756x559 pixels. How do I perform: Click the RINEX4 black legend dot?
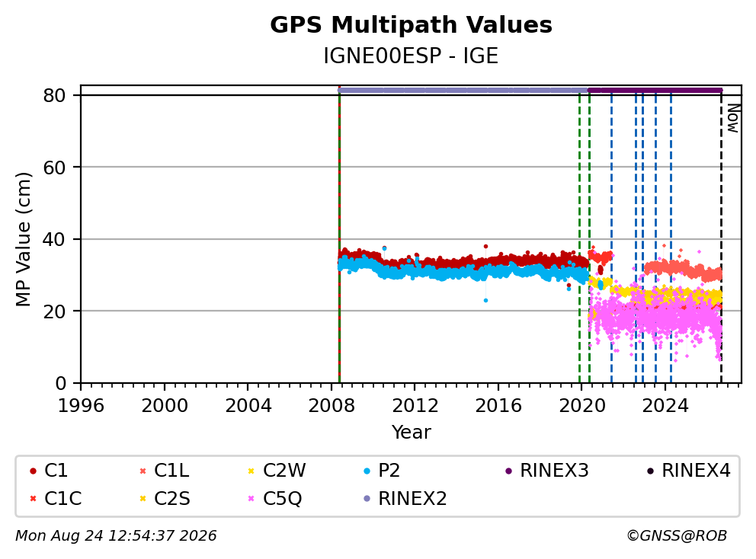(x=650, y=471)
